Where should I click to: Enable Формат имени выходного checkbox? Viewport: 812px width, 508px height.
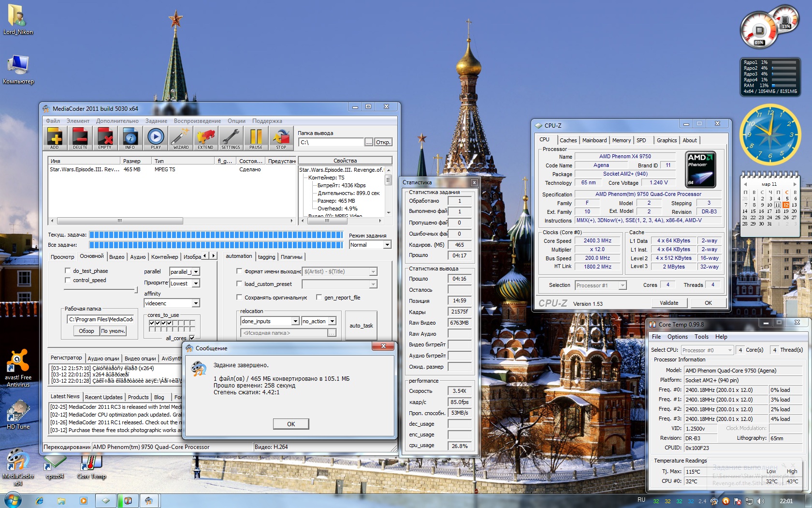click(239, 271)
